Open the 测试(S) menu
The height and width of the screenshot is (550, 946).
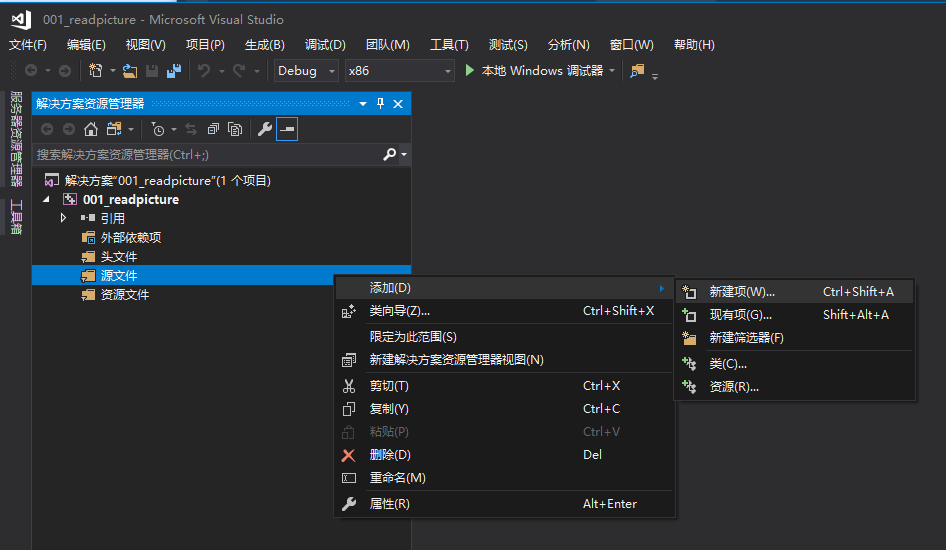(508, 45)
